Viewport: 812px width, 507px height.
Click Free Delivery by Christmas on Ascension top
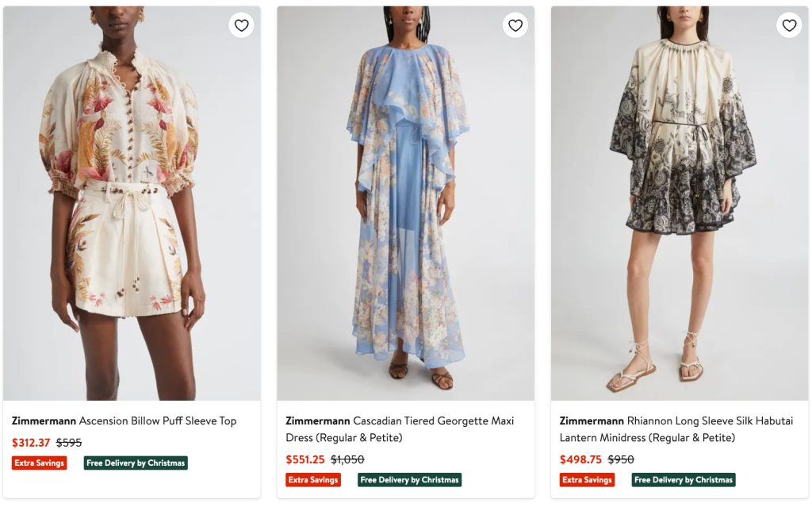[136, 463]
